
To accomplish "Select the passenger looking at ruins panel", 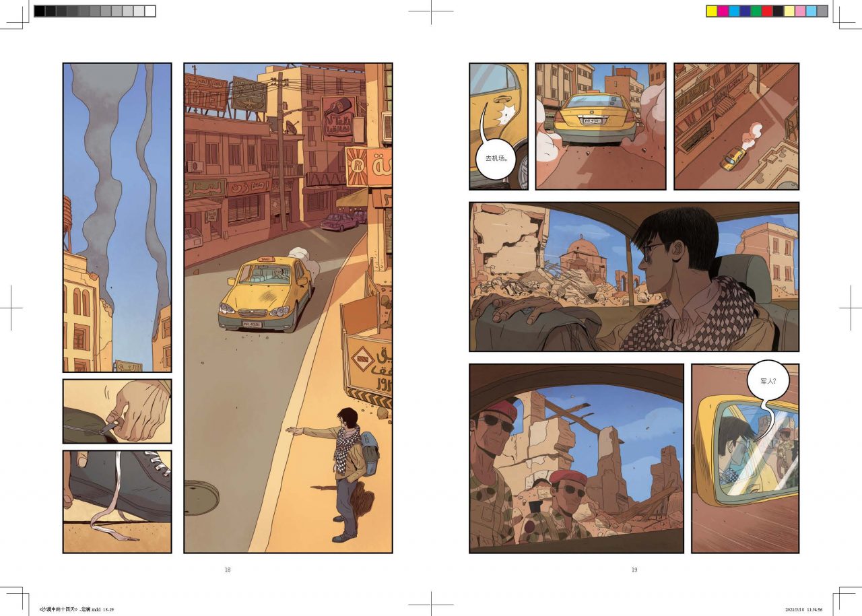I will coord(634,277).
